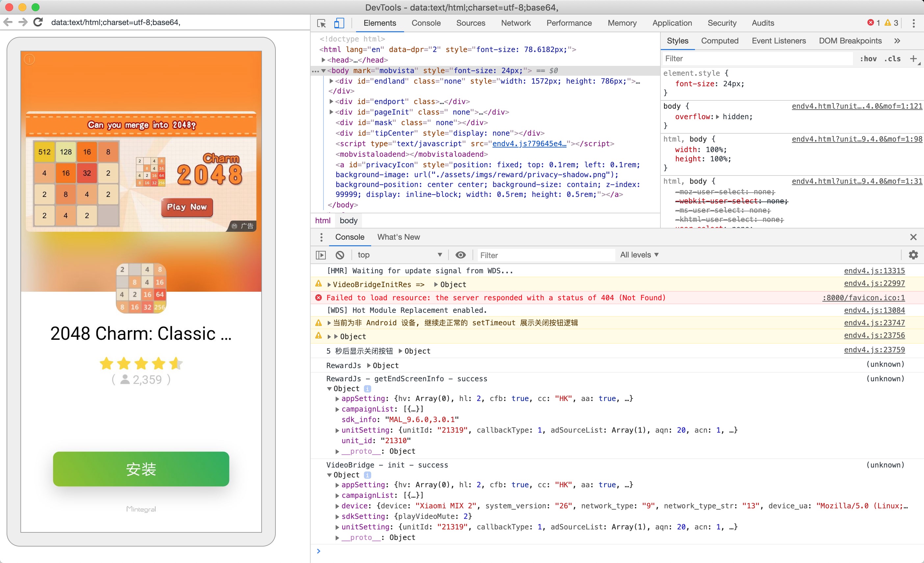Click the green 安装 install button
This screenshot has height=563, width=924.
(141, 469)
